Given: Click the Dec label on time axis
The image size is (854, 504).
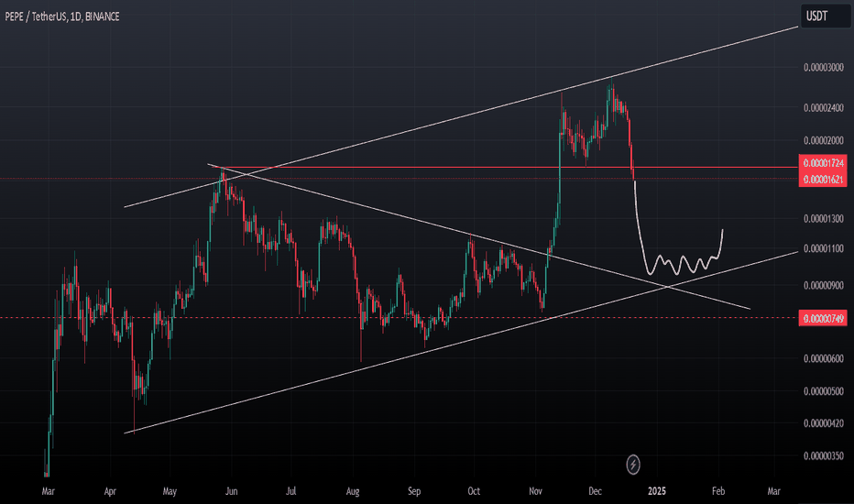Looking at the screenshot, I should (x=595, y=491).
